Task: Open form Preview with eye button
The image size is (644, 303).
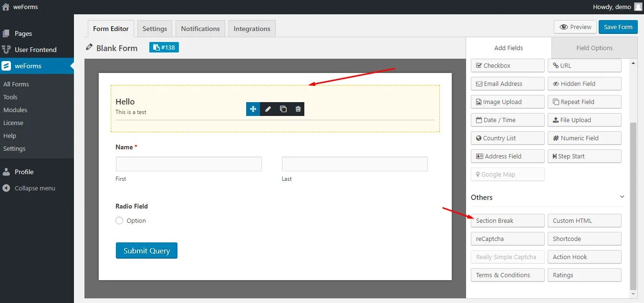Action: 575,27
